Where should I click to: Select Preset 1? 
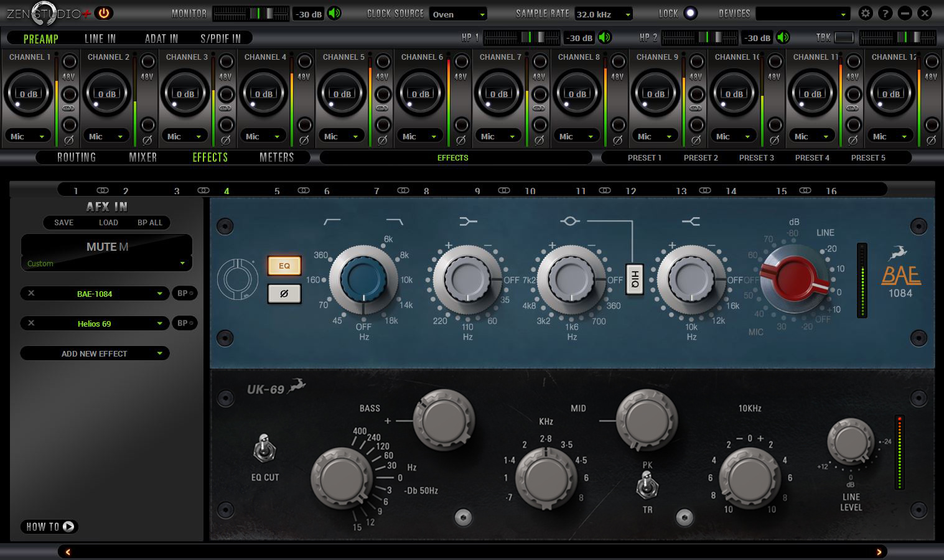point(645,158)
